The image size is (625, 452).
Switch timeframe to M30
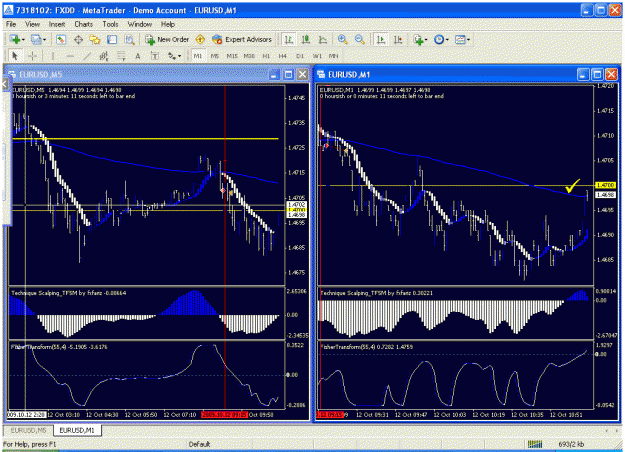[x=249, y=56]
